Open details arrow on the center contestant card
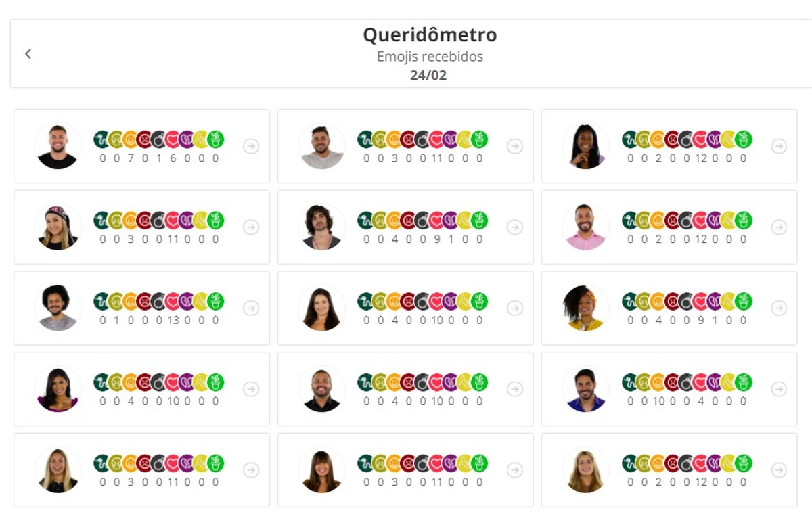The height and width of the screenshot is (529, 812). coord(516,308)
